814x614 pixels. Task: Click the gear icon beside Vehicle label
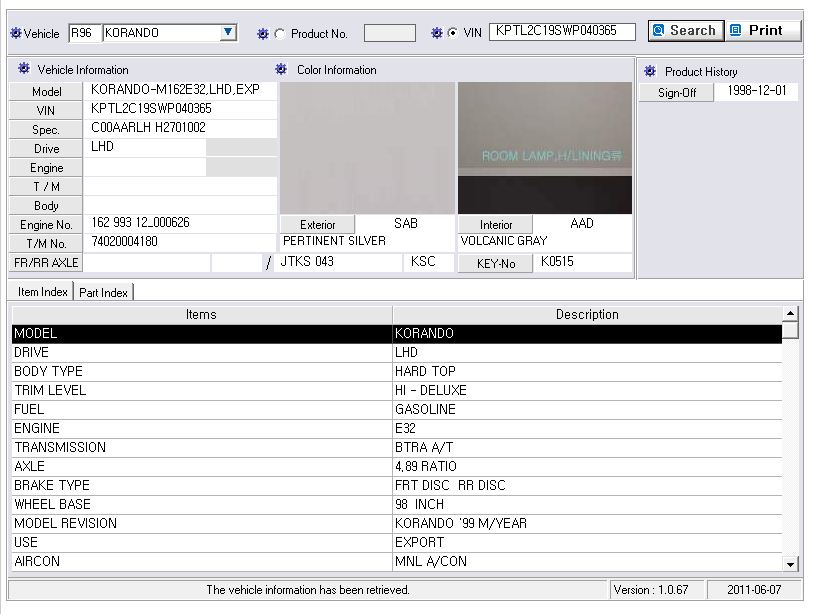15,33
